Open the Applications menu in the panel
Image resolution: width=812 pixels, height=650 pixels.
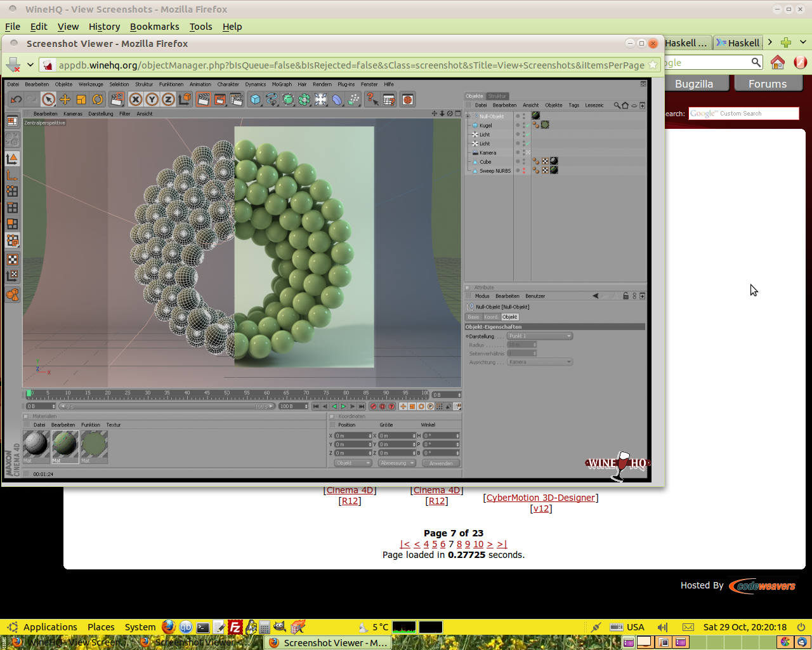[x=50, y=627]
